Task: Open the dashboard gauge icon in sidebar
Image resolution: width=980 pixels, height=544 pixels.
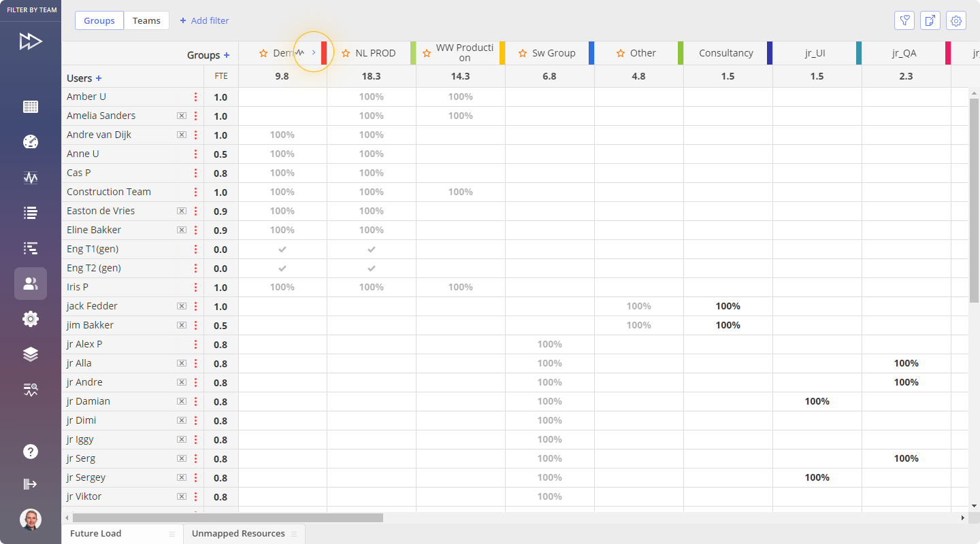Action: click(x=31, y=142)
